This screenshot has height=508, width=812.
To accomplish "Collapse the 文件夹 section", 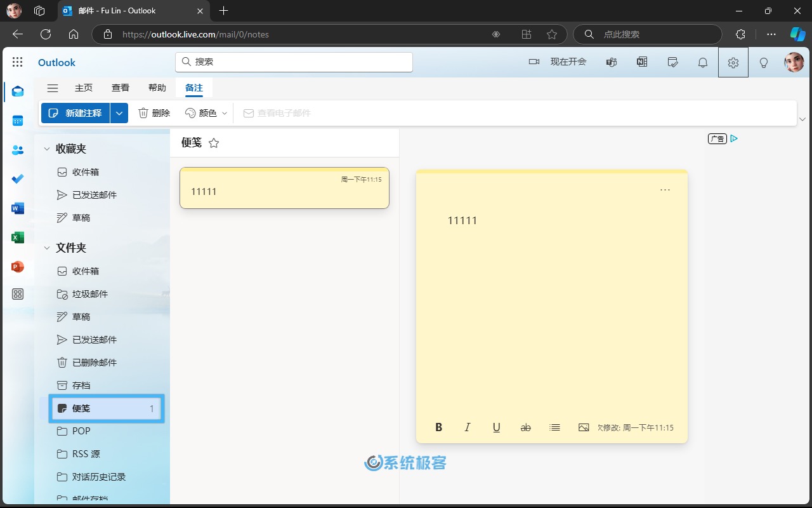I will 46,248.
